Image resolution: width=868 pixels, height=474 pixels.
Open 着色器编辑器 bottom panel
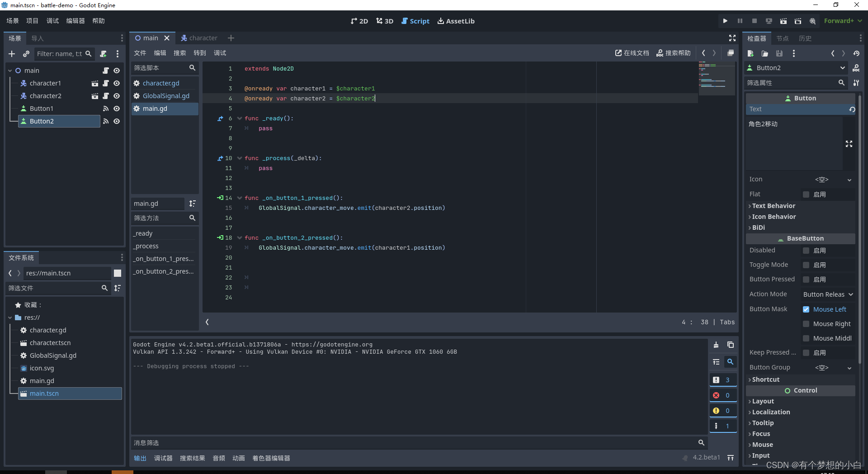(x=271, y=458)
